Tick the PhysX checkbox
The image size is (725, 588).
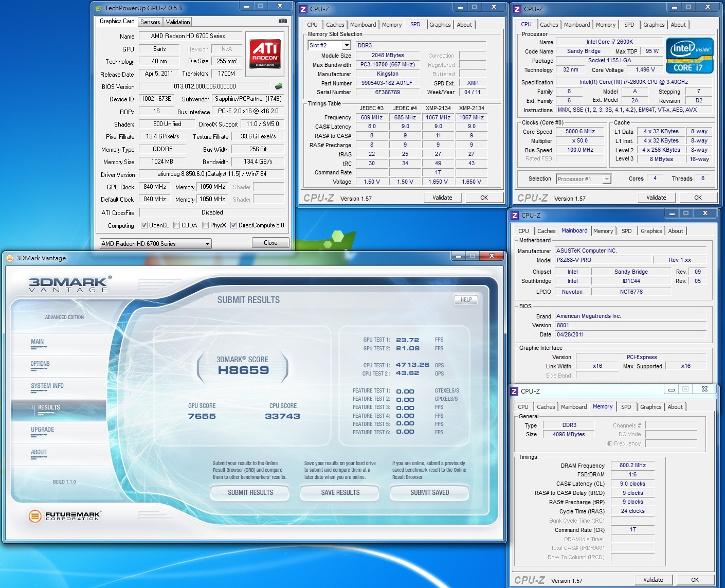coord(206,225)
